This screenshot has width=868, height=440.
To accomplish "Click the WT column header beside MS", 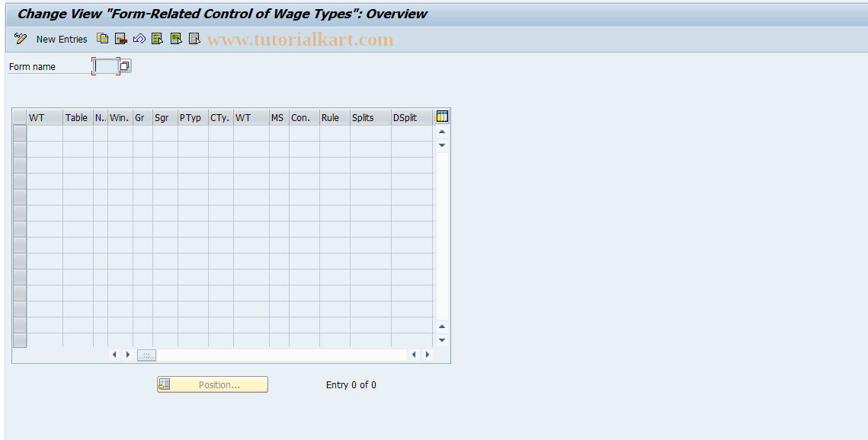I will [x=251, y=118].
